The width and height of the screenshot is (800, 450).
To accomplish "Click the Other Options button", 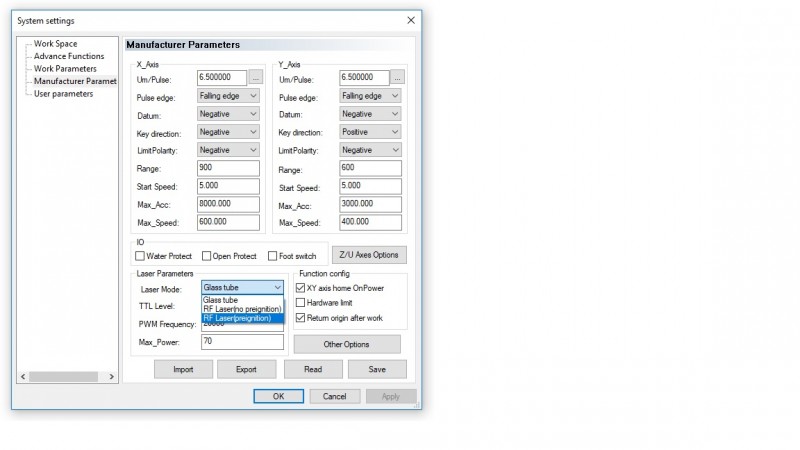I will click(347, 344).
